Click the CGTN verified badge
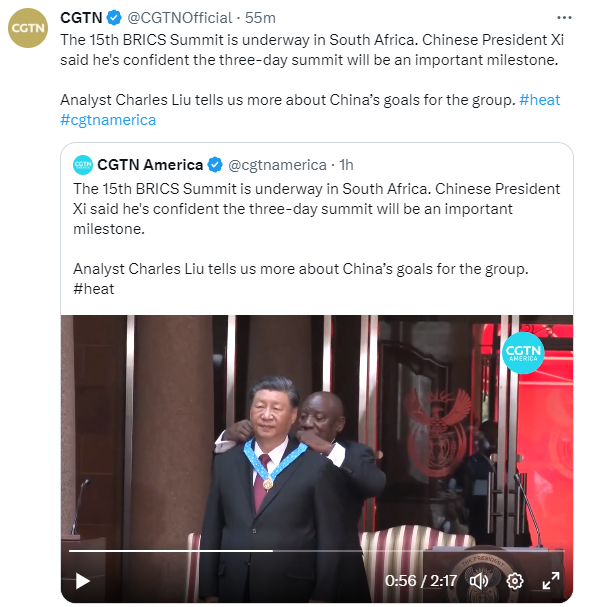590x607 pixels. tap(114, 18)
